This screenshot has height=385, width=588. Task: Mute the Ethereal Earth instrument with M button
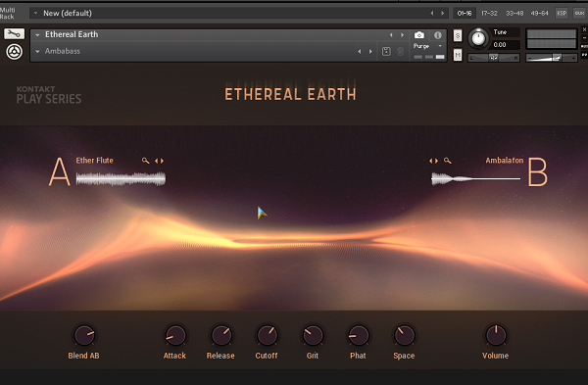click(x=458, y=55)
